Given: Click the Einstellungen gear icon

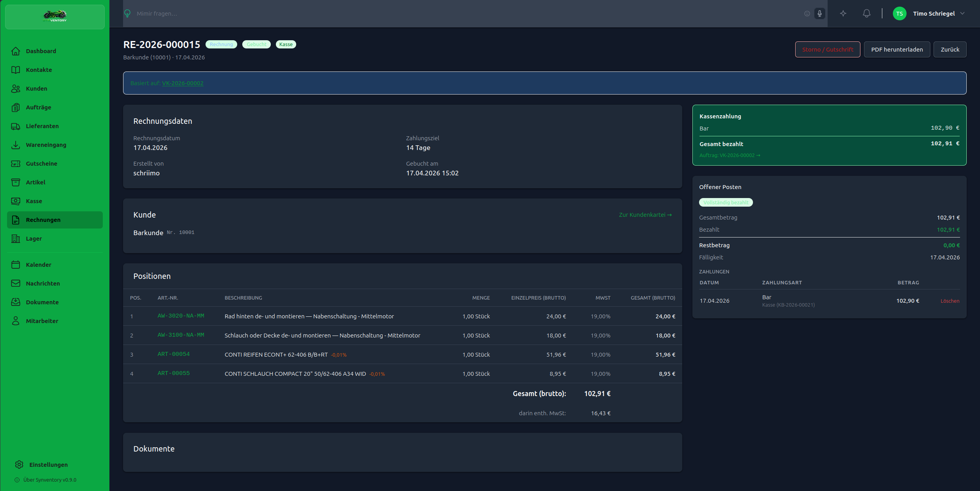Looking at the screenshot, I should click(x=19, y=464).
